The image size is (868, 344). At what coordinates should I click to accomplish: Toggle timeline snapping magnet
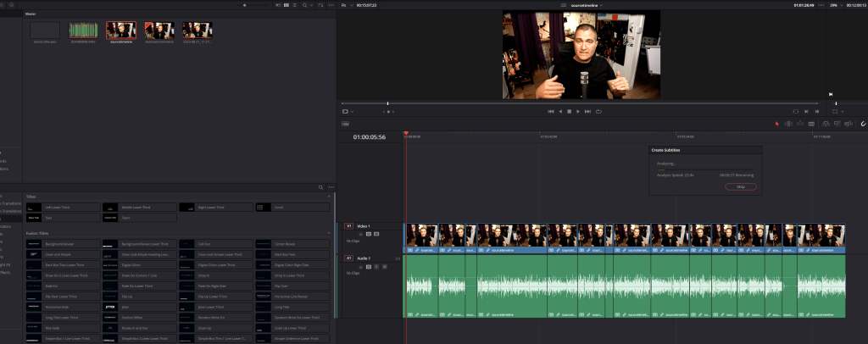tap(863, 124)
